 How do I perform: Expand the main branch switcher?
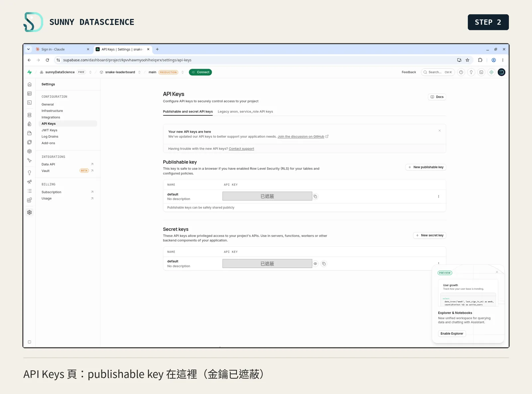[x=183, y=72]
